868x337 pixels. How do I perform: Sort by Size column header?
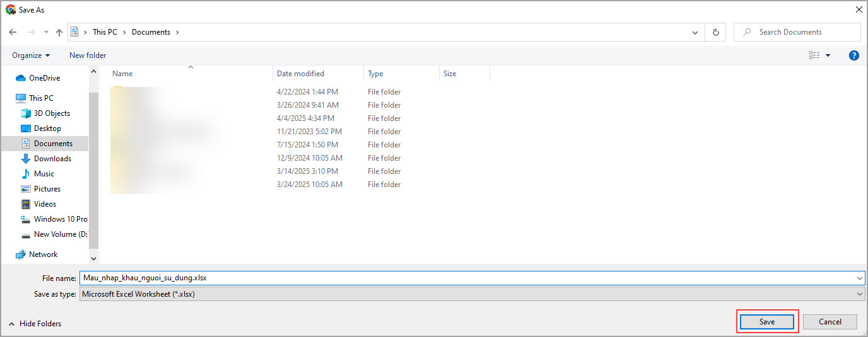[449, 74]
